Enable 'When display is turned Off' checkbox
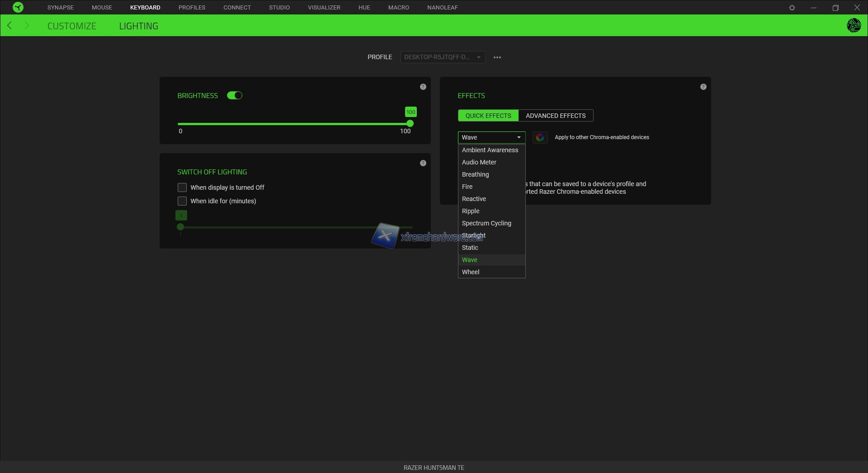 (182, 187)
